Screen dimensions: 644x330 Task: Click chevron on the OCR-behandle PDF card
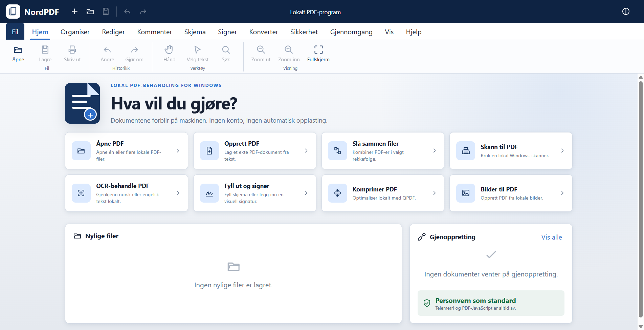click(178, 193)
